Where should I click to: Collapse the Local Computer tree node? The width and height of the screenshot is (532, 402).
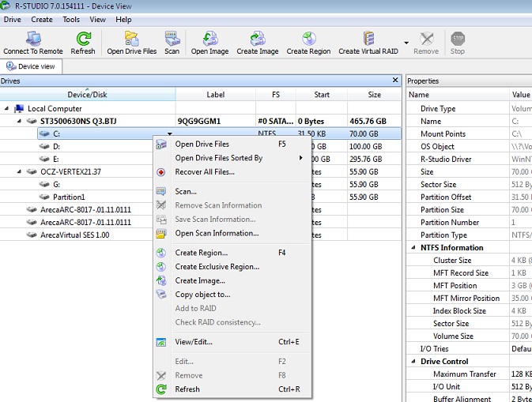(x=7, y=109)
